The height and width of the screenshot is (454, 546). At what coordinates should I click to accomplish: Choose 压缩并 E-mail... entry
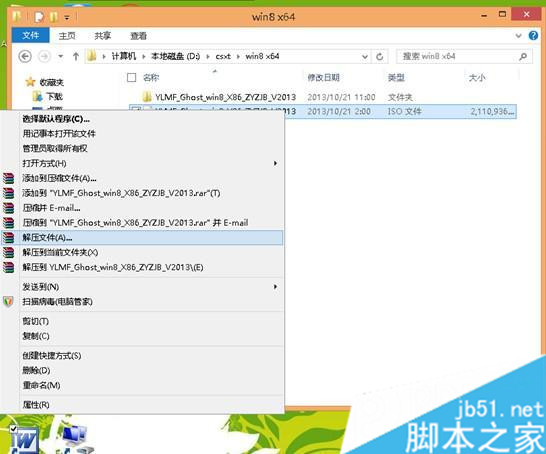click(51, 208)
